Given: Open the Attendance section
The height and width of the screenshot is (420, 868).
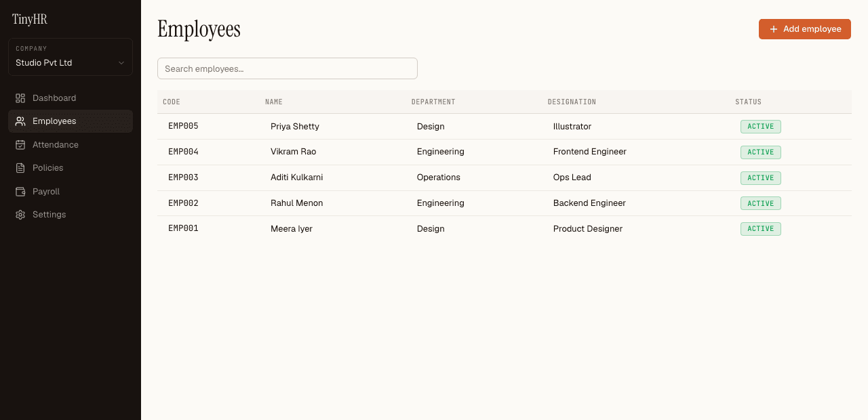Looking at the screenshot, I should [71, 145].
